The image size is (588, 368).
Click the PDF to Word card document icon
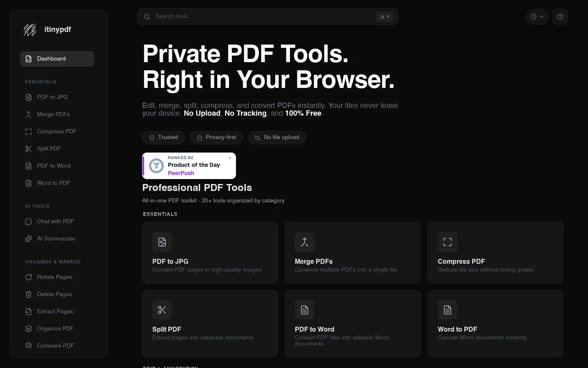tap(305, 310)
